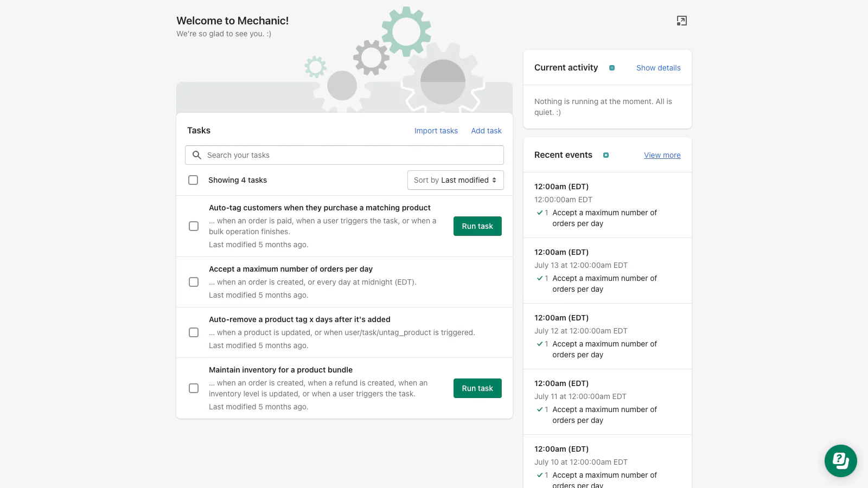
Task: Open View more recent events link
Action: pos(662,155)
